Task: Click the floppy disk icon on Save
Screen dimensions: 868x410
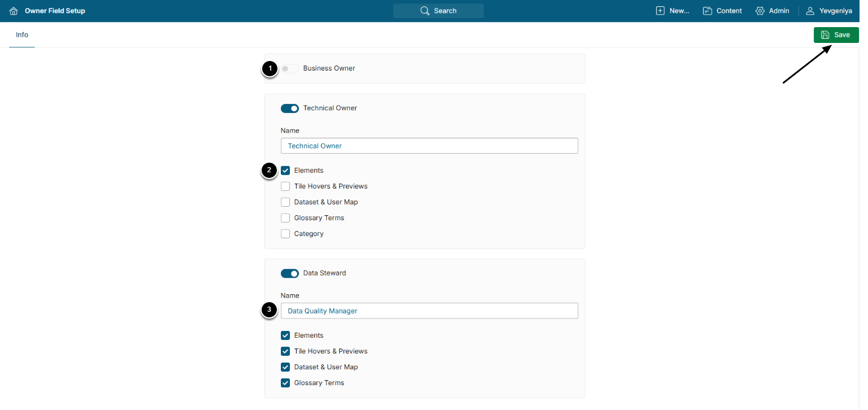Action: coord(826,35)
